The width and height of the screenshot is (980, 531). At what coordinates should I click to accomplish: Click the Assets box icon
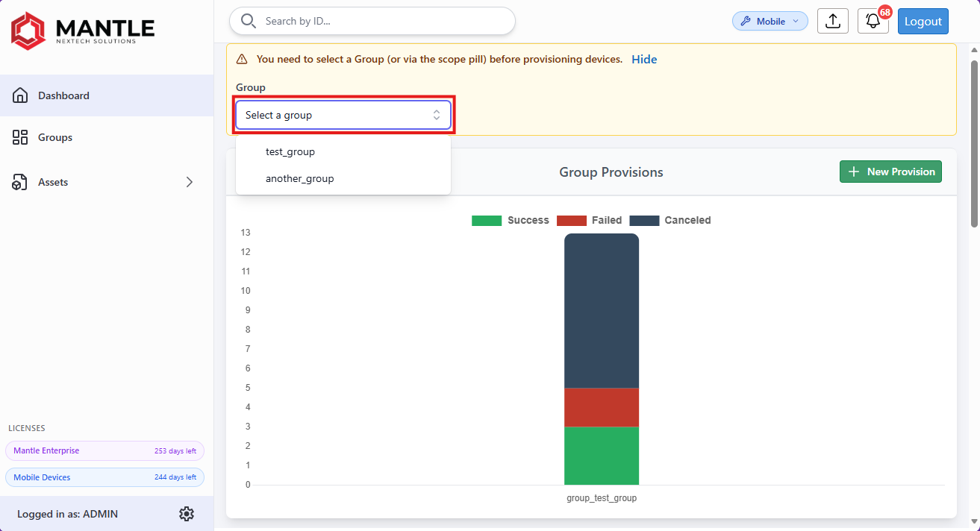20,182
